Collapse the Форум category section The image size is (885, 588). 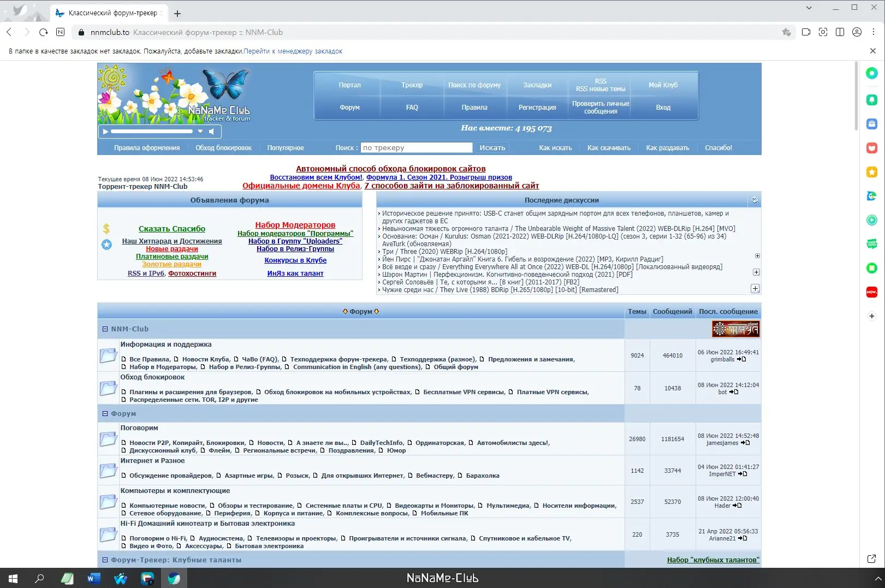click(105, 414)
